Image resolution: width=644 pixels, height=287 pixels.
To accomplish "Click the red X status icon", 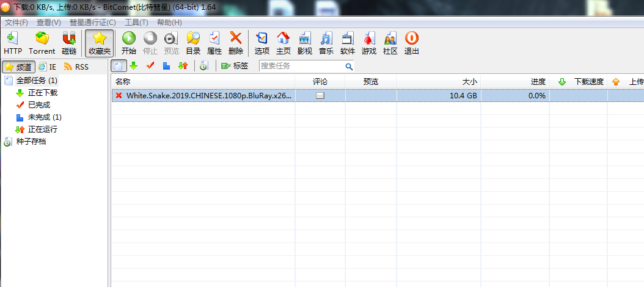I will (119, 96).
